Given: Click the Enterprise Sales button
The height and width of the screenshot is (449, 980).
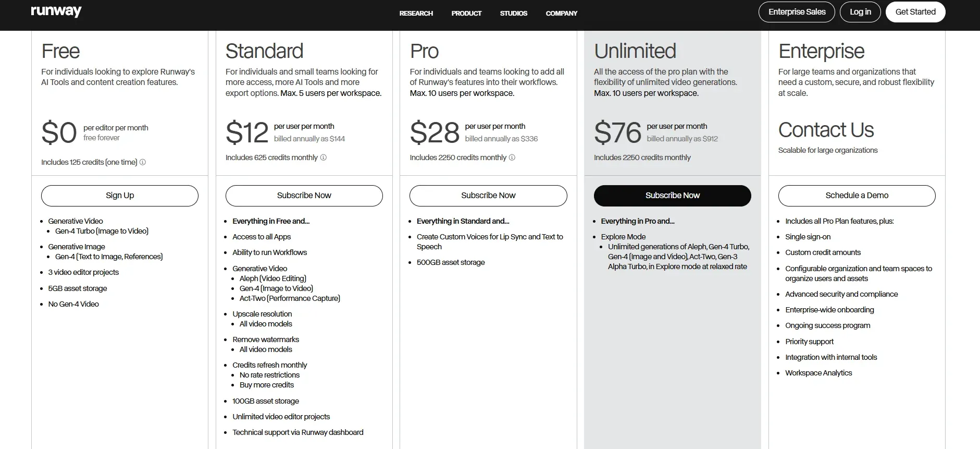Looking at the screenshot, I should coord(796,11).
